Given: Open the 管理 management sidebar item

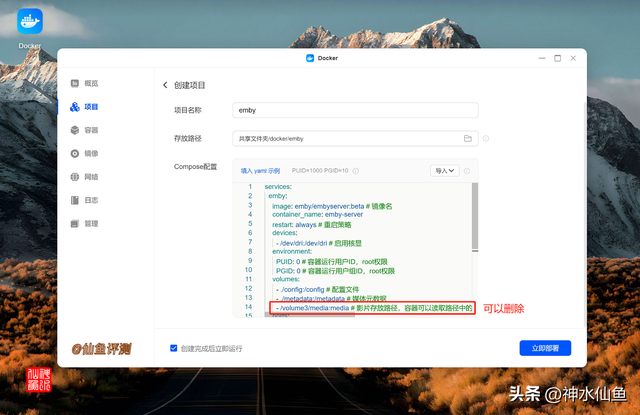Looking at the screenshot, I should pos(84,224).
